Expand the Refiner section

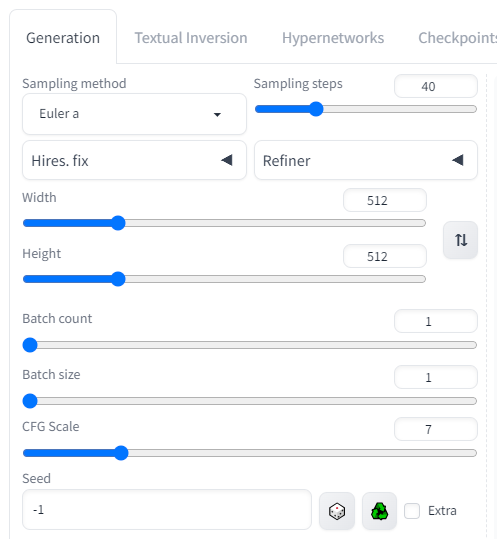pos(366,160)
